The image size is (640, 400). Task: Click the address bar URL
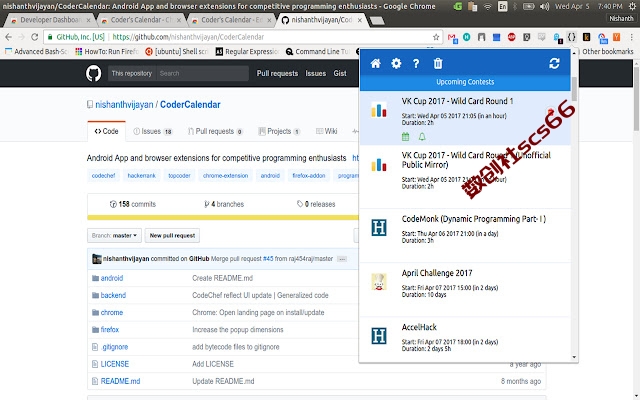188,37
